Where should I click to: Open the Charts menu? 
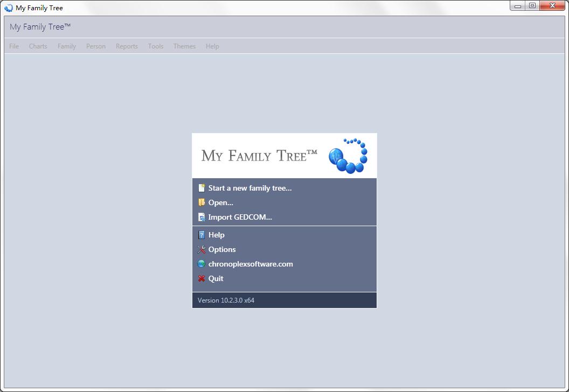(x=38, y=46)
